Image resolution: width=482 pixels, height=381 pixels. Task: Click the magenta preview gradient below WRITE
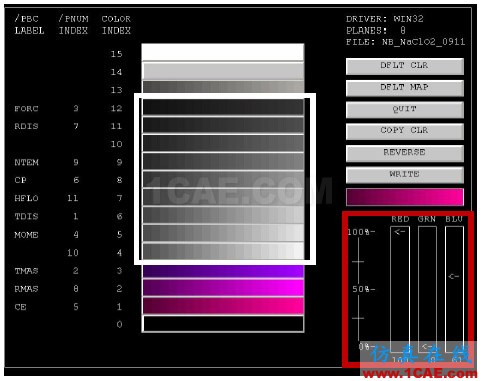pos(405,197)
